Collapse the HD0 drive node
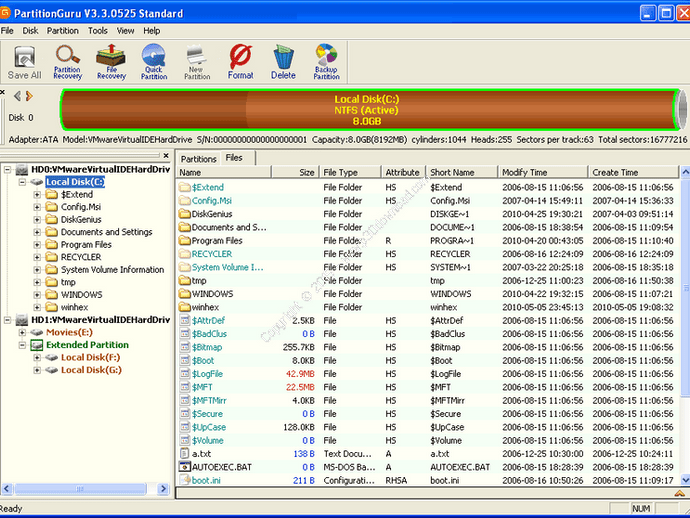 (7, 169)
